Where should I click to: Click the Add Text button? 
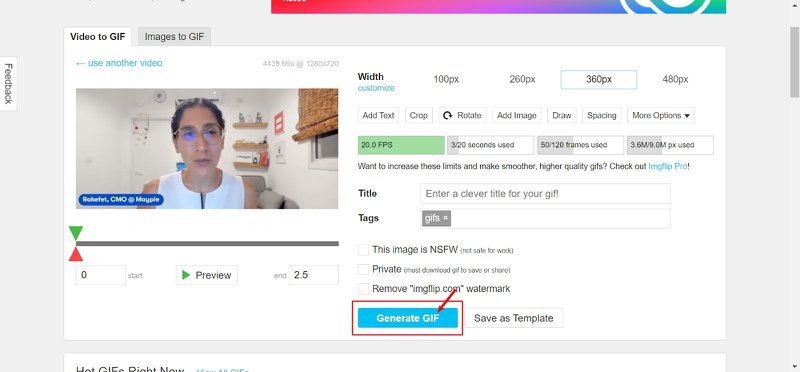(379, 115)
